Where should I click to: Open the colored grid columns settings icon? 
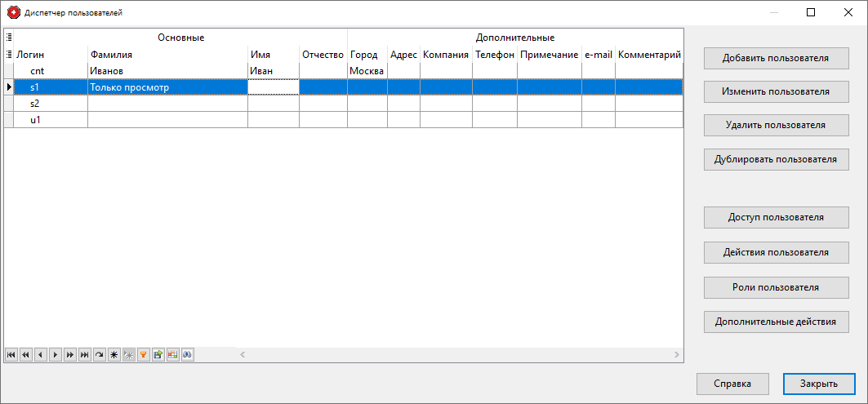173,355
